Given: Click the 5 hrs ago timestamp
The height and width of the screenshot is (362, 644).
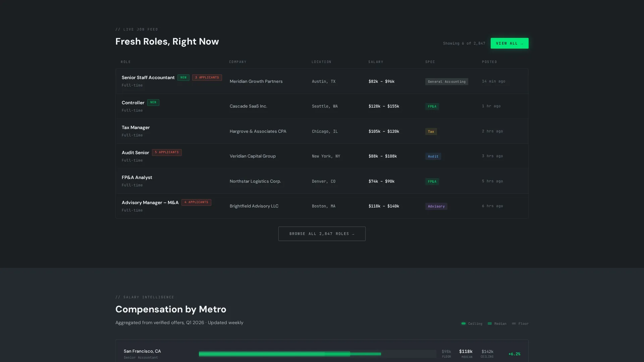Looking at the screenshot, I should (x=492, y=181).
